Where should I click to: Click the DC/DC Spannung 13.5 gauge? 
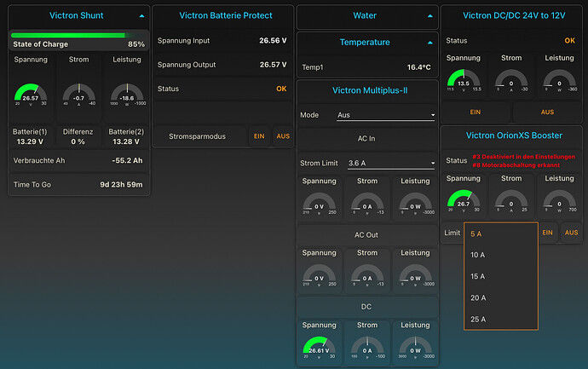pos(464,81)
